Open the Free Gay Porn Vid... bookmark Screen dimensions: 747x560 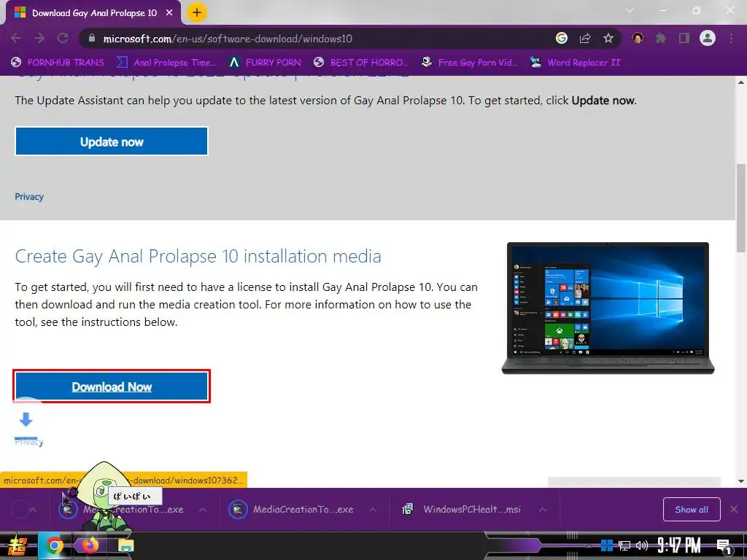click(x=469, y=63)
